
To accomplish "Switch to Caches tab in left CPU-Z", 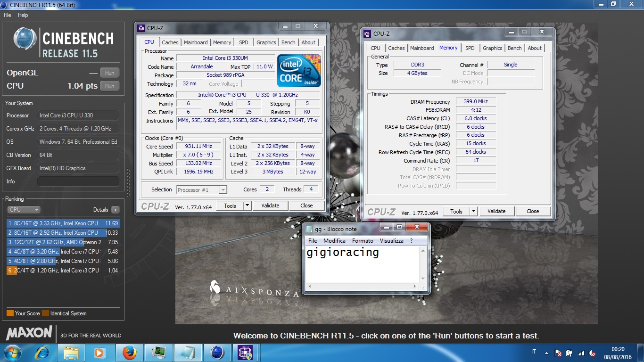I will [170, 42].
